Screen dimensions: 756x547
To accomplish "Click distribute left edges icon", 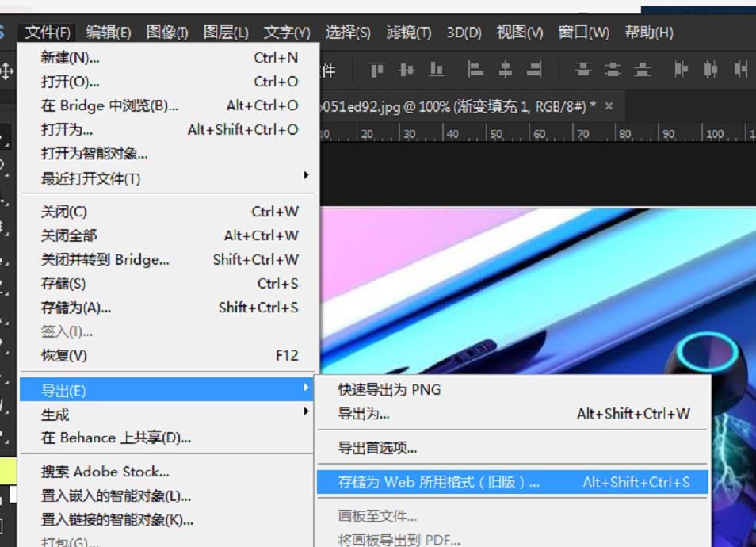I will point(681,70).
